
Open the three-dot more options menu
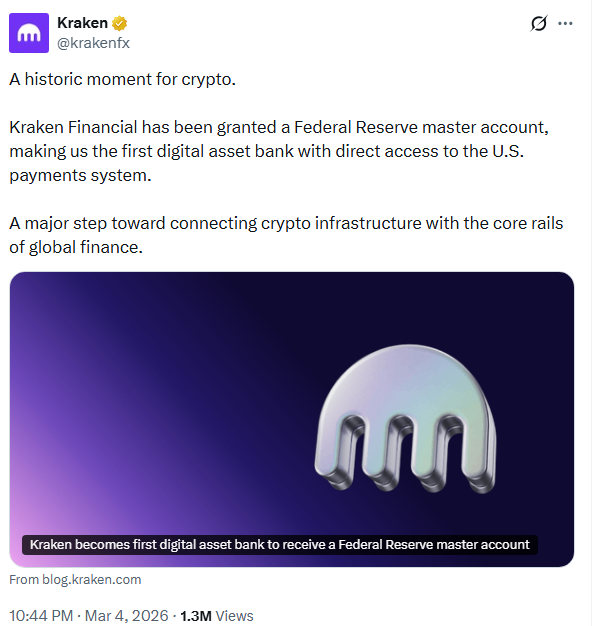pos(566,23)
